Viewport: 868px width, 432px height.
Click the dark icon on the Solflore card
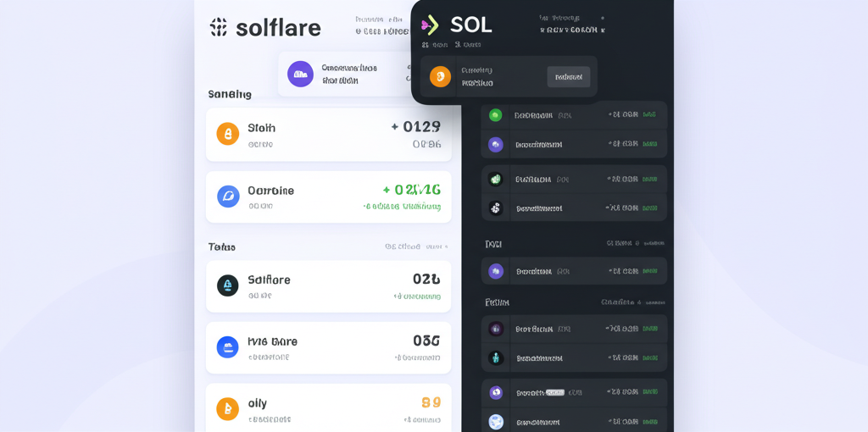(x=227, y=285)
